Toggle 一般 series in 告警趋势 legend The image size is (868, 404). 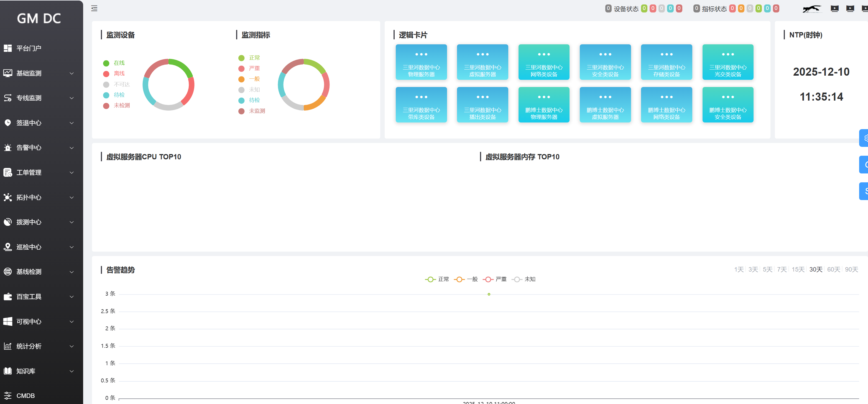coord(466,279)
